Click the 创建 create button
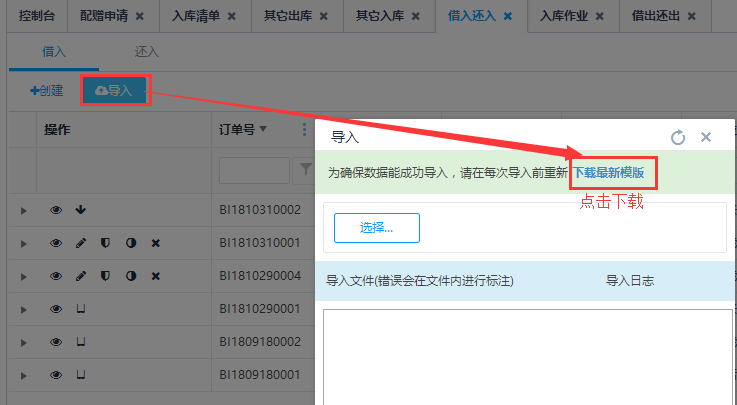This screenshot has height=405, width=737. click(47, 91)
